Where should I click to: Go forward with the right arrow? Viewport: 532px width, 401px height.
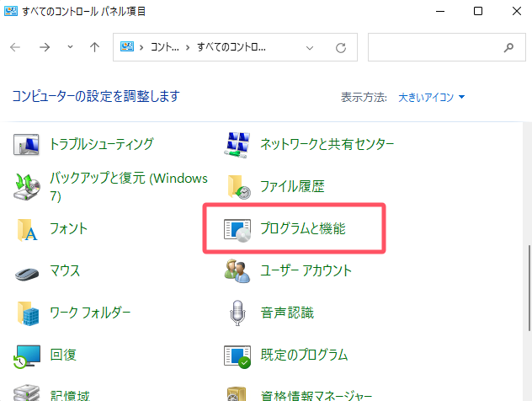(x=45, y=47)
